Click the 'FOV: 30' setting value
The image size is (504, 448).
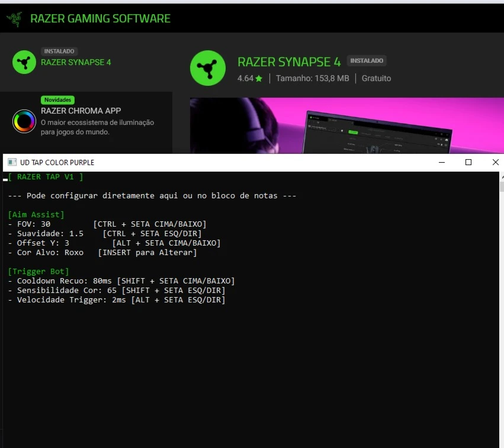[34, 224]
